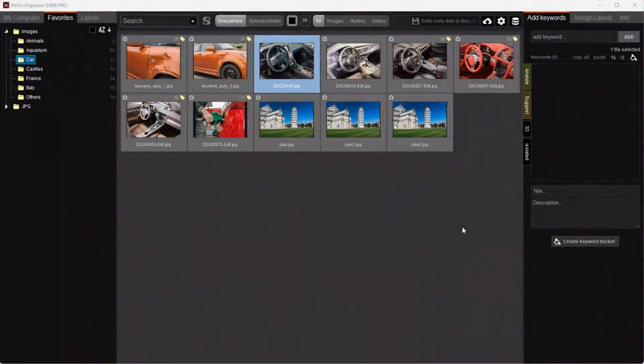The width and height of the screenshot is (644, 364).
Task: Clear the search field with X
Action: tap(193, 21)
